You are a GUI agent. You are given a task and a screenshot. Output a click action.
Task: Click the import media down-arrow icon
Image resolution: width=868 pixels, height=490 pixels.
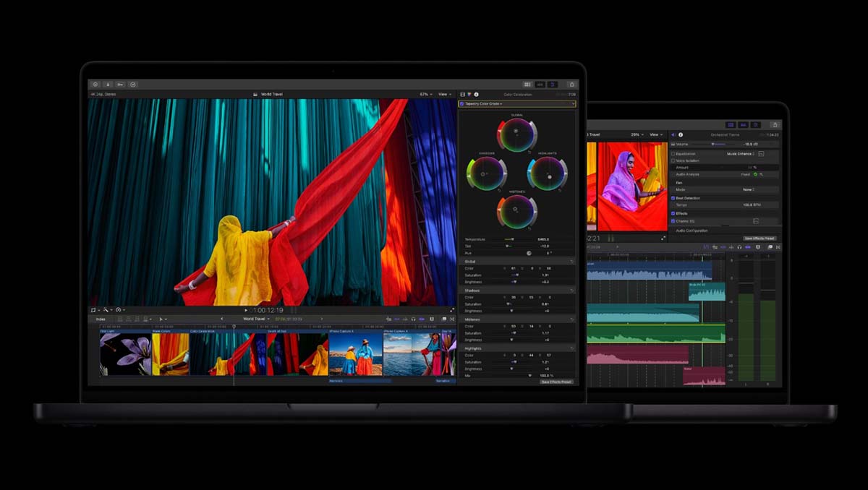[107, 85]
